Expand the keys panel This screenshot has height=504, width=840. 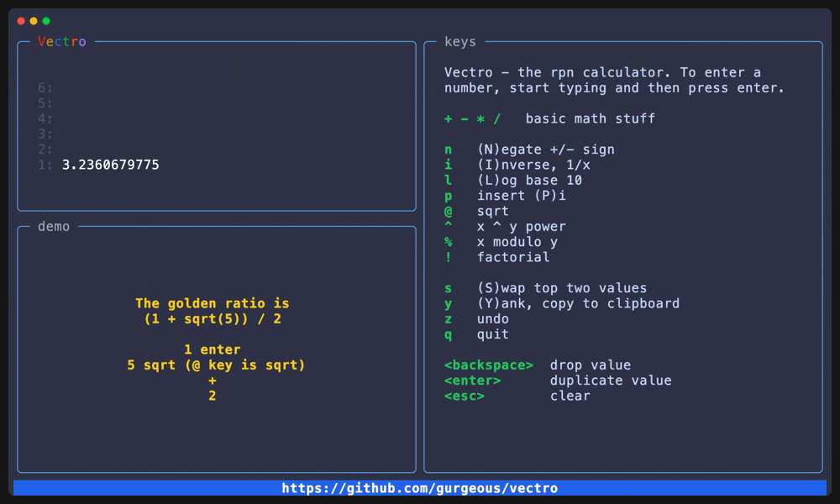[461, 41]
